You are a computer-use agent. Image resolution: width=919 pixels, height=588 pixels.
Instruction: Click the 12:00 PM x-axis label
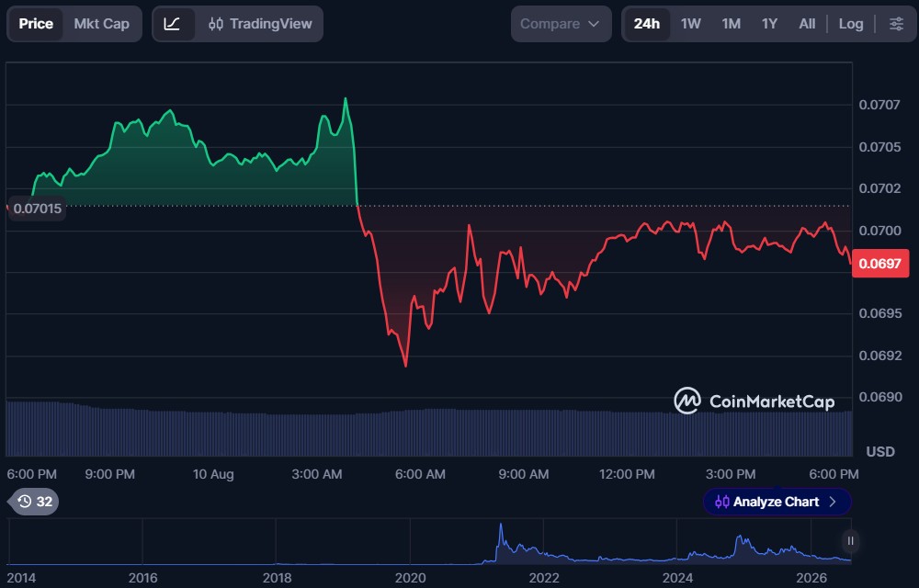(627, 474)
